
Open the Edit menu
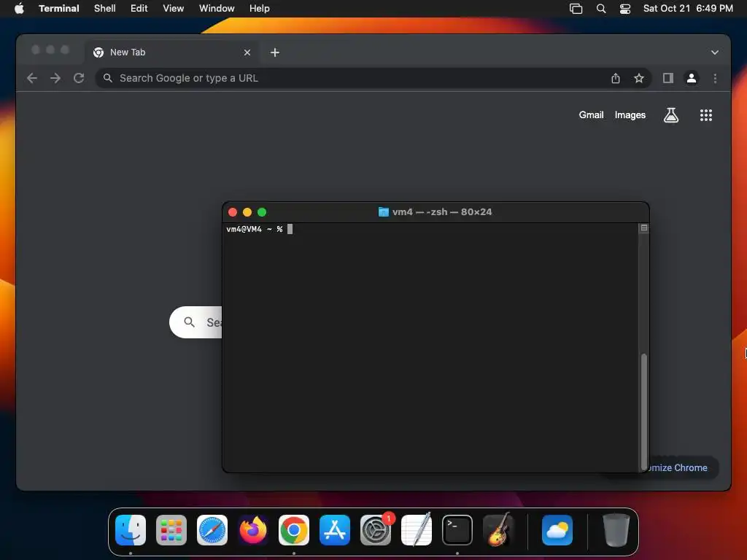(x=139, y=8)
